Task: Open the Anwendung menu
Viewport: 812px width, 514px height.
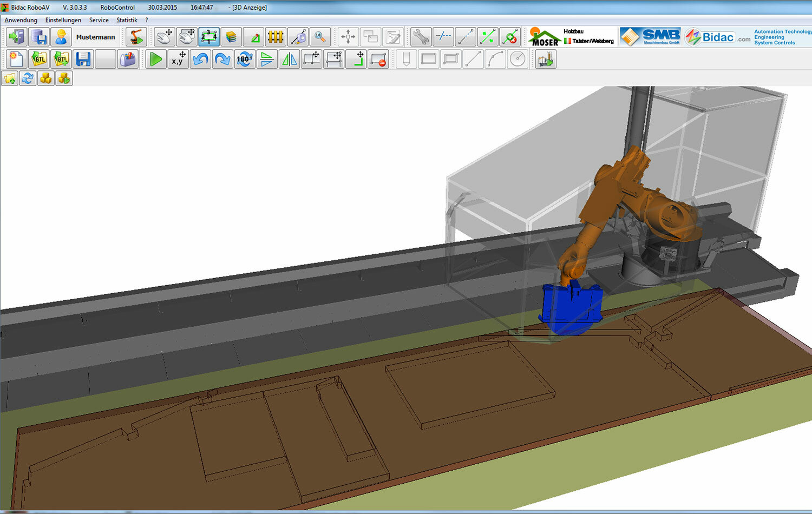Action: click(x=21, y=20)
